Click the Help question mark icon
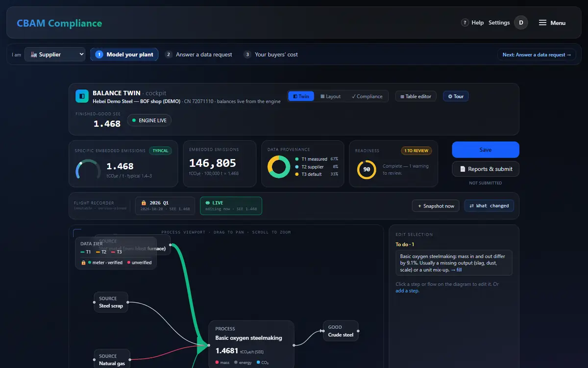Image resolution: width=588 pixels, height=368 pixels. (x=465, y=23)
